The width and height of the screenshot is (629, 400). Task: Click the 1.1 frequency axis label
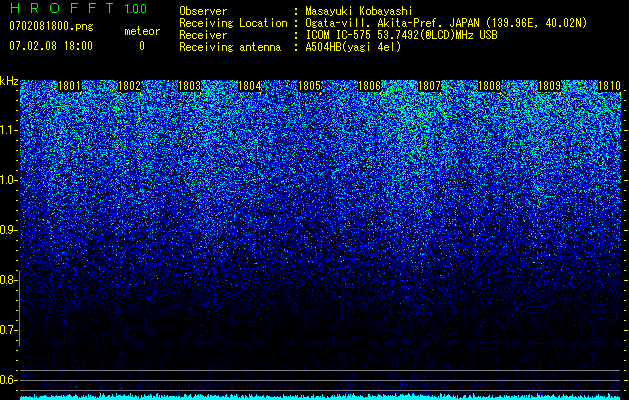(x=9, y=130)
